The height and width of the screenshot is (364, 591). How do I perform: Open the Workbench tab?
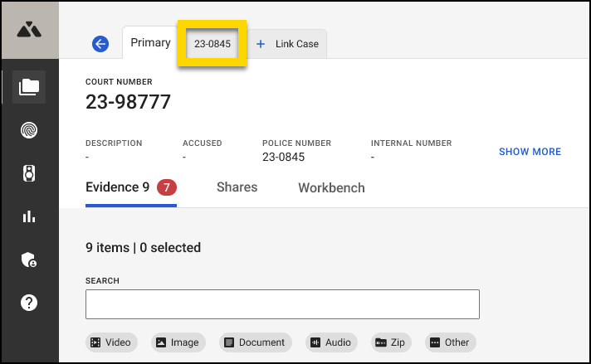[x=331, y=187]
